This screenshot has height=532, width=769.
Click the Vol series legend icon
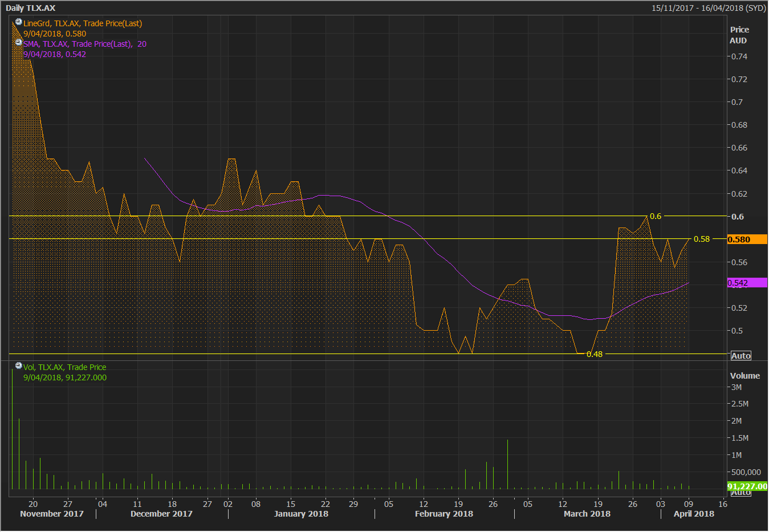pos(19,366)
